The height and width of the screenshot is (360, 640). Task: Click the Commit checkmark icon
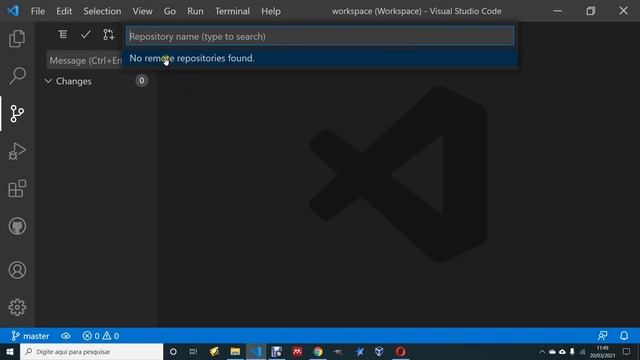tap(85, 34)
